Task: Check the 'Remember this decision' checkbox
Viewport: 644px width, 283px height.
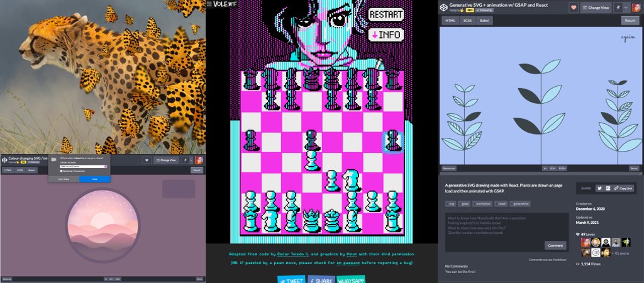Action: [x=61, y=171]
